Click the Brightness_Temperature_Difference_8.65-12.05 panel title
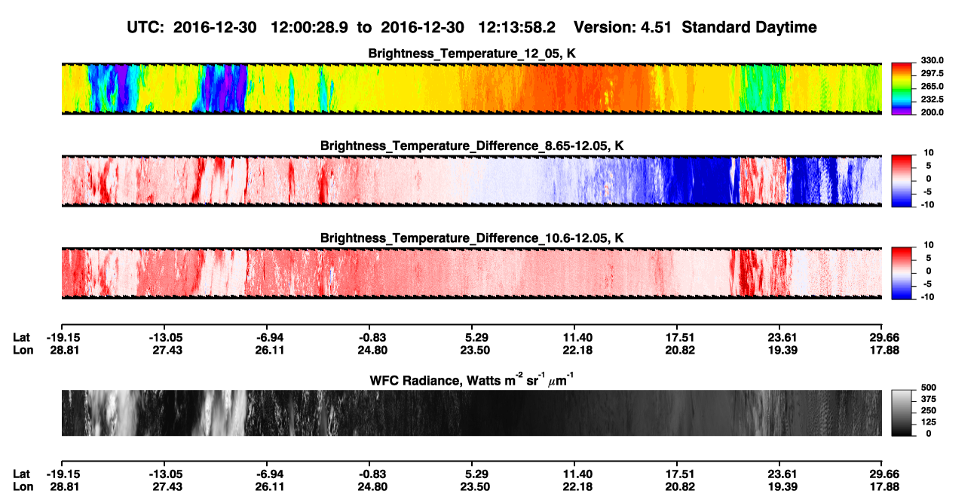 pyautogui.click(x=472, y=146)
